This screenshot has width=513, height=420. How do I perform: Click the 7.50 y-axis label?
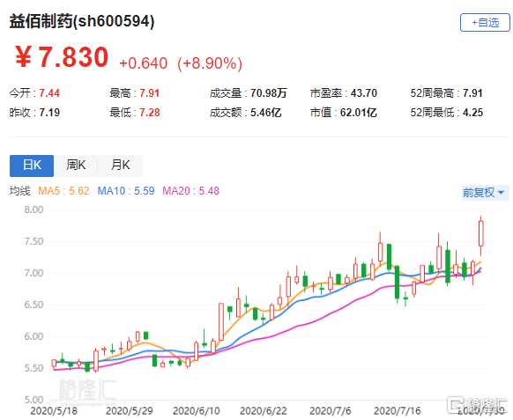tap(33, 241)
